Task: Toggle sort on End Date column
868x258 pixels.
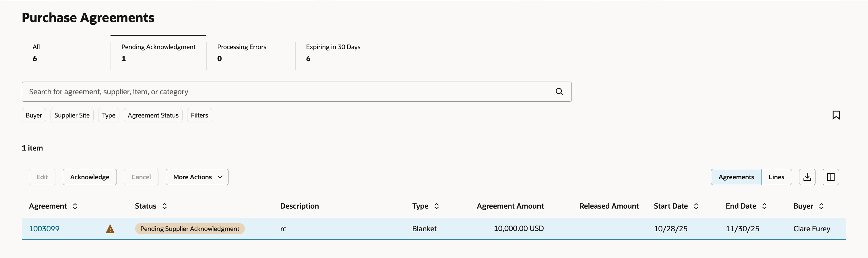Action: tap(765, 206)
